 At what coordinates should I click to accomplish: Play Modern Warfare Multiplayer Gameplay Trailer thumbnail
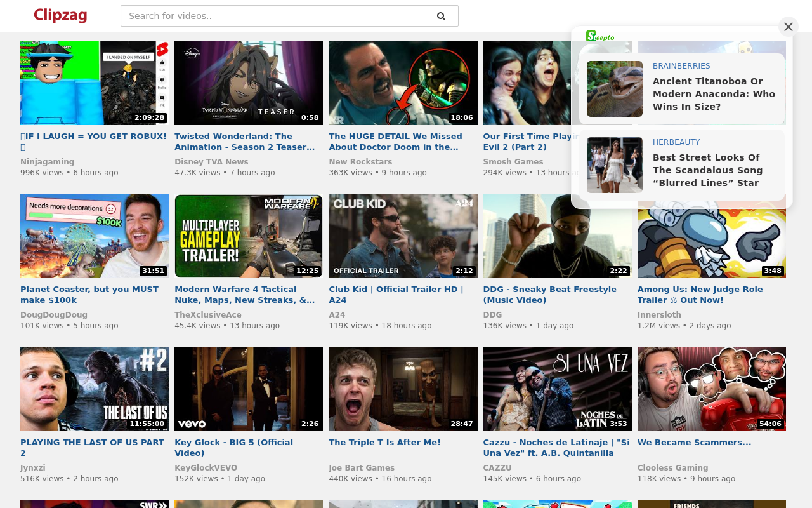pyautogui.click(x=249, y=236)
